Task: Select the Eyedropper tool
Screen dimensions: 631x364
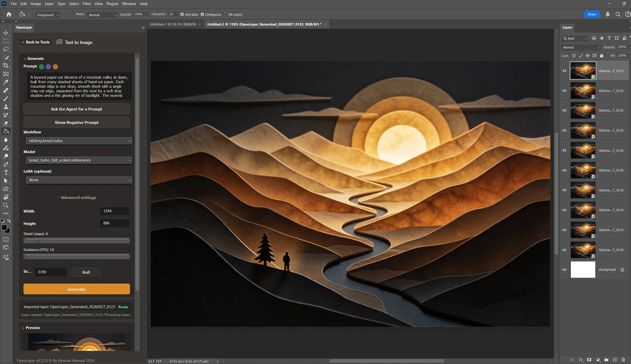Action: 6,82
